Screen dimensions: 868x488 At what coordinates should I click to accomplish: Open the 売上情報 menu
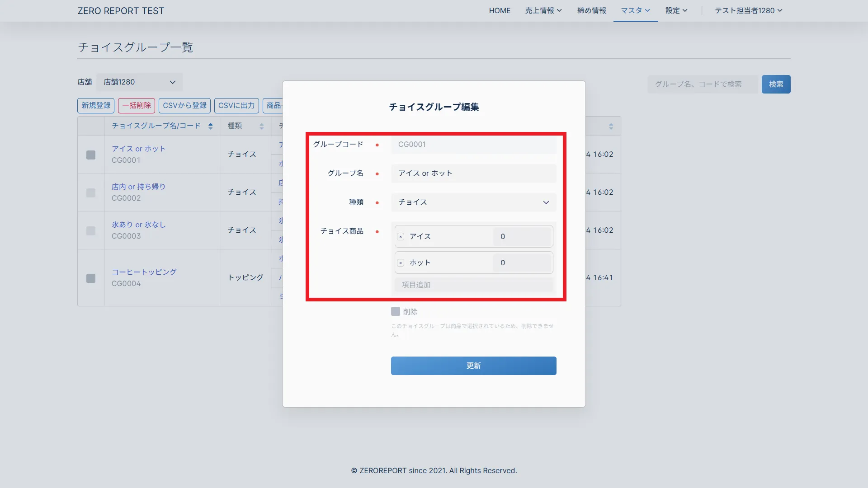(x=543, y=10)
